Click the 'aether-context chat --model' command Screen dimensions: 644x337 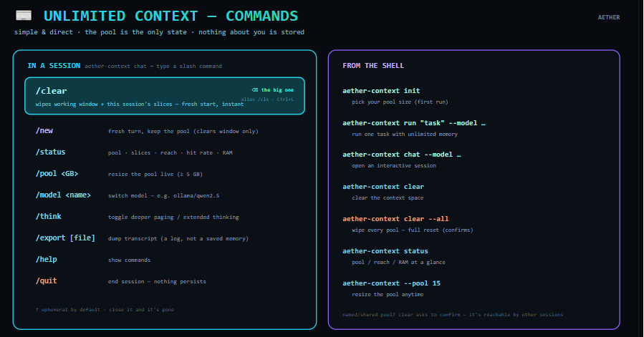tap(402, 155)
